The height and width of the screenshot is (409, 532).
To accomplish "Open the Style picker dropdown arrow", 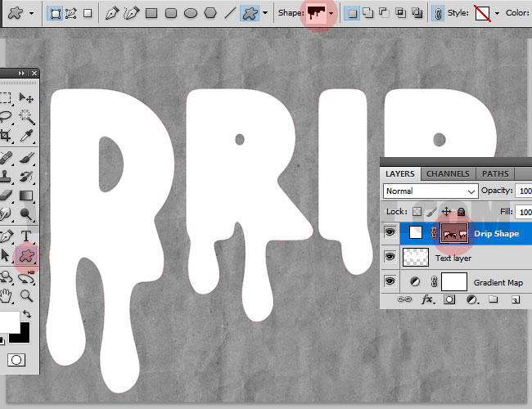I will (x=497, y=14).
